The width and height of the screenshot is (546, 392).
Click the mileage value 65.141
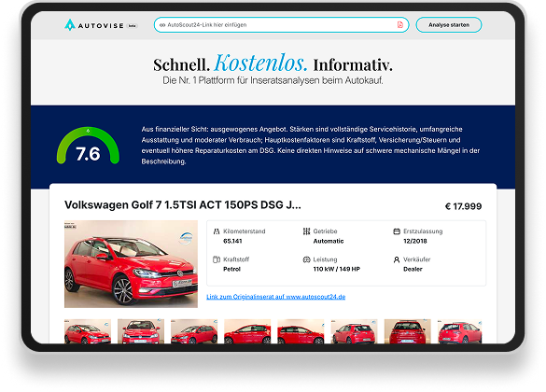pyautogui.click(x=232, y=241)
